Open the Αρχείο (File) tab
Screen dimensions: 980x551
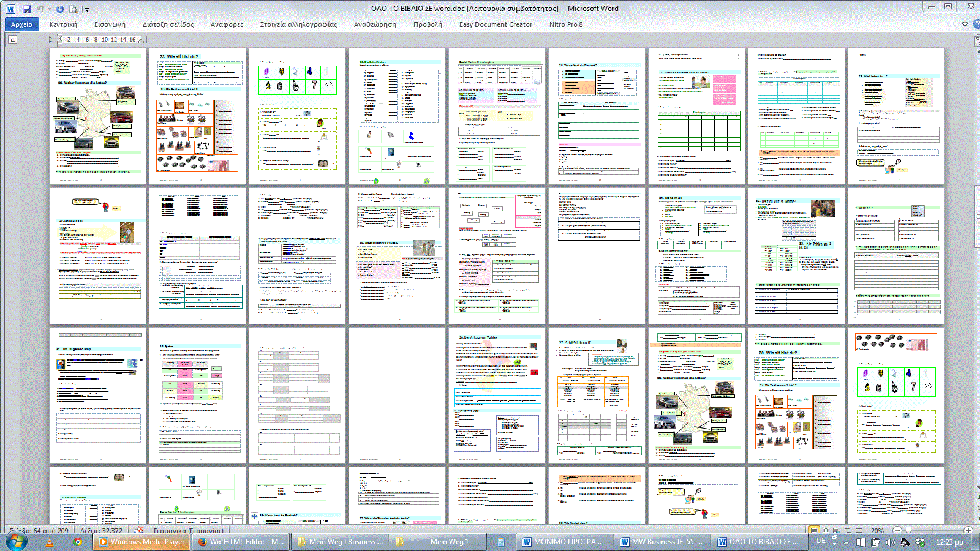21,24
